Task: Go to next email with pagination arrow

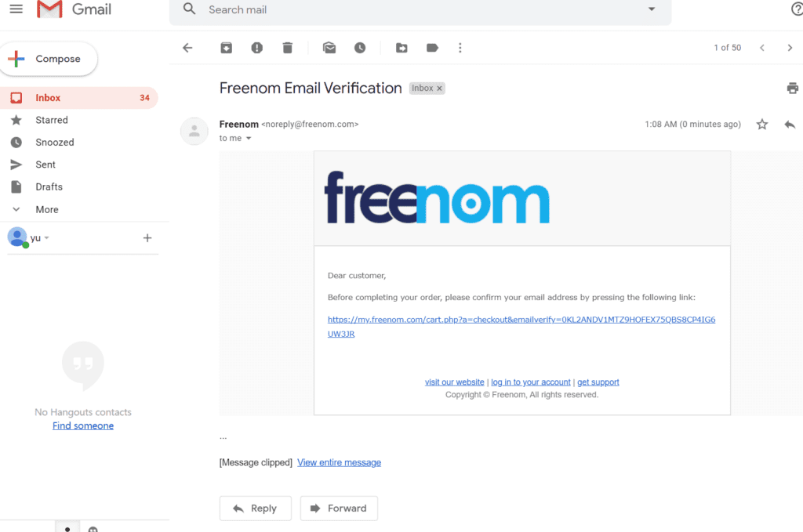Action: coord(790,47)
